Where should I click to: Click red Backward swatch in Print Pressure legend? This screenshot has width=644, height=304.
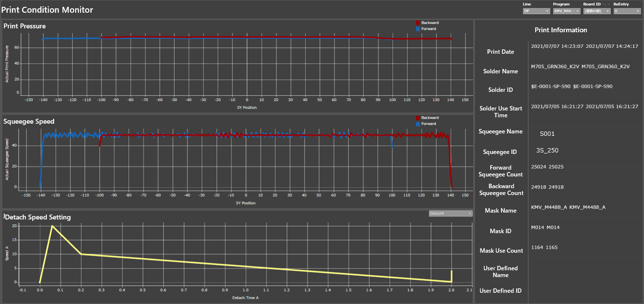(x=418, y=22)
